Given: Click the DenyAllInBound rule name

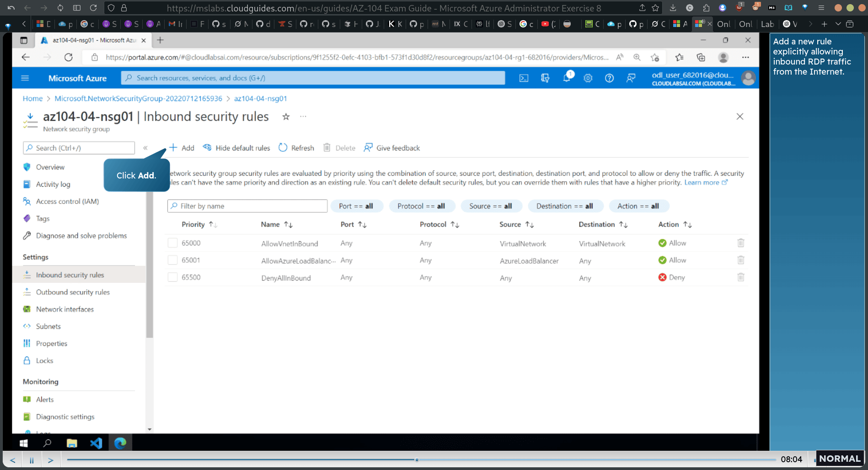Looking at the screenshot, I should pos(286,278).
